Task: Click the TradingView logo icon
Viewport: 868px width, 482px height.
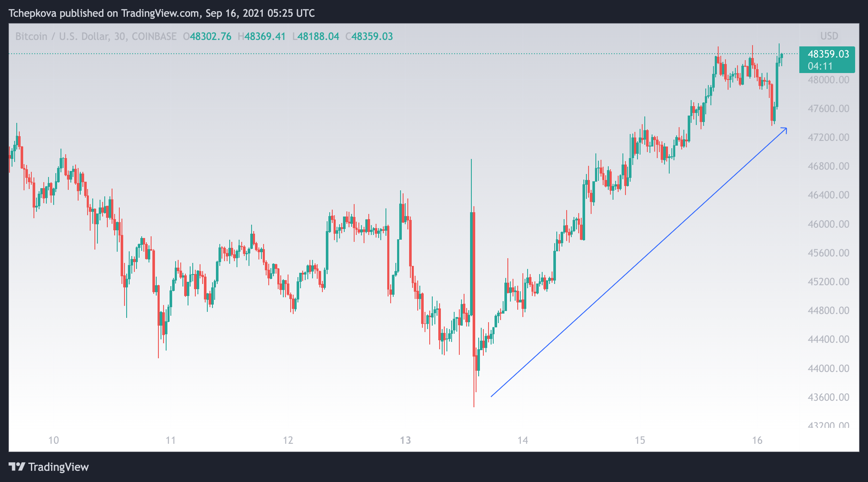Action: 17,467
